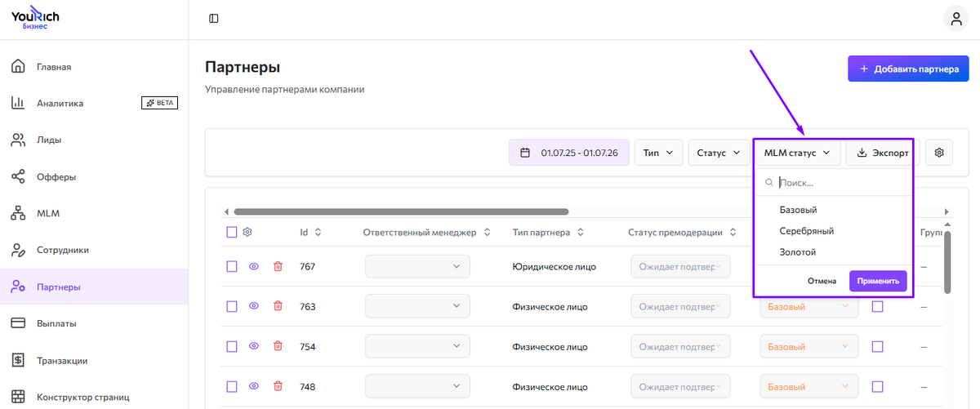This screenshot has height=409, width=980.
Task: Open table settings gear next to Экспорт
Action: pos(939,153)
